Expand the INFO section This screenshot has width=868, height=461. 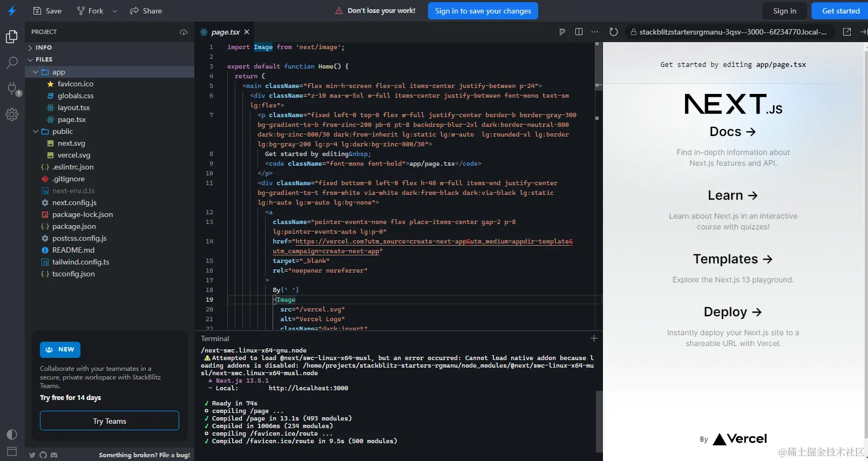pos(110,48)
